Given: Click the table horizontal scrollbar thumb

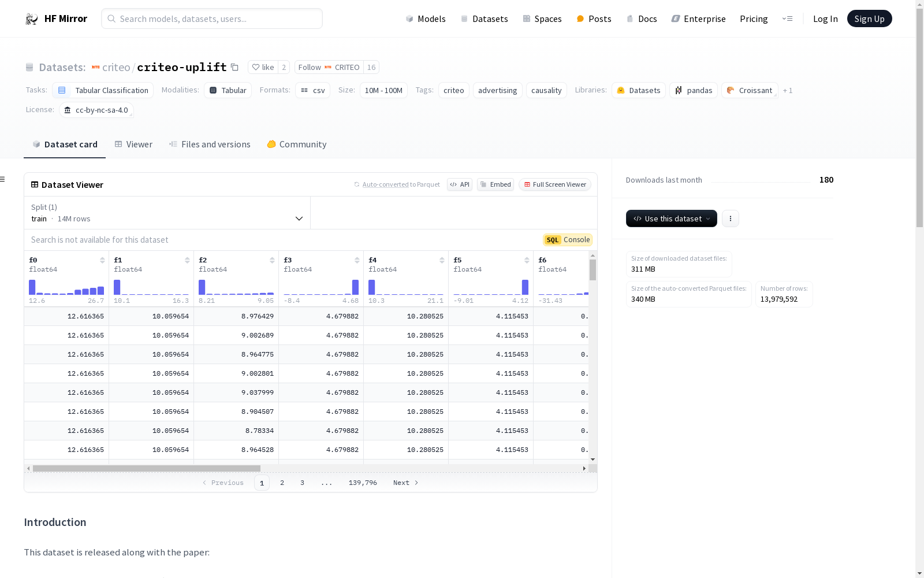Looking at the screenshot, I should (x=147, y=468).
